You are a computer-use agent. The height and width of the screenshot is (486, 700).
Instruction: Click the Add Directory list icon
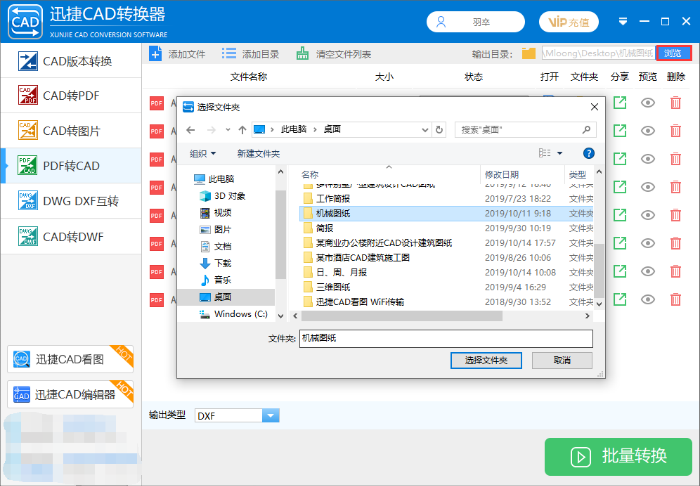click(229, 54)
